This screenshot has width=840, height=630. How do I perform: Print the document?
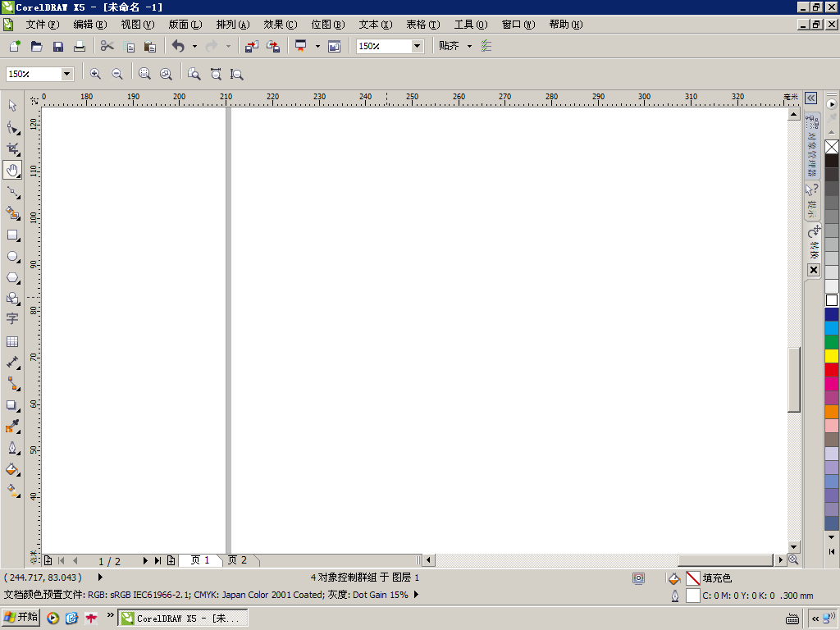point(80,46)
